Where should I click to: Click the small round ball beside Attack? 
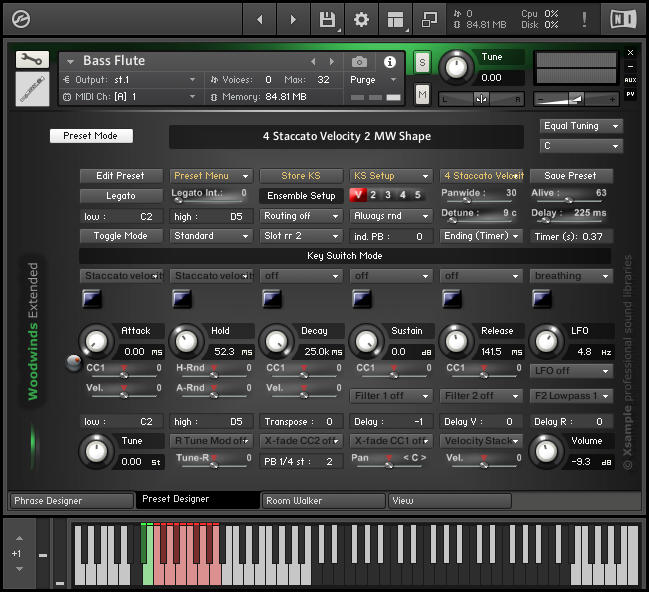click(74, 363)
